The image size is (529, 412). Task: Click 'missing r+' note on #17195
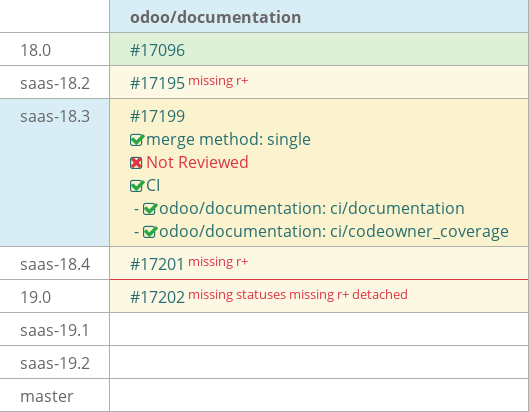(218, 81)
